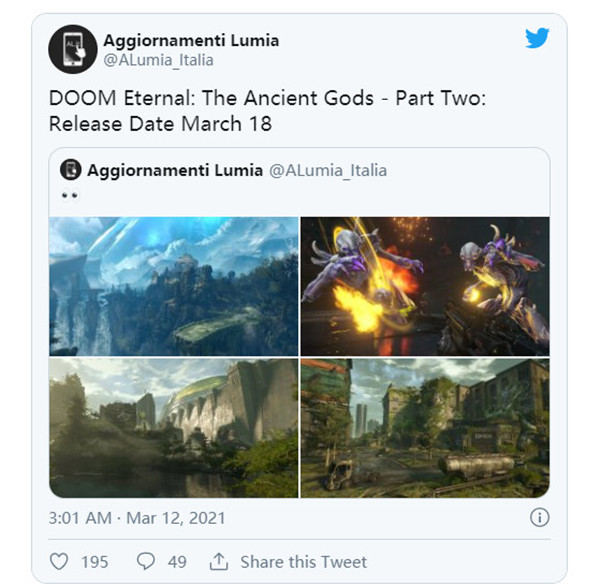Click the eyes emoji in quoted tweet

click(70, 196)
